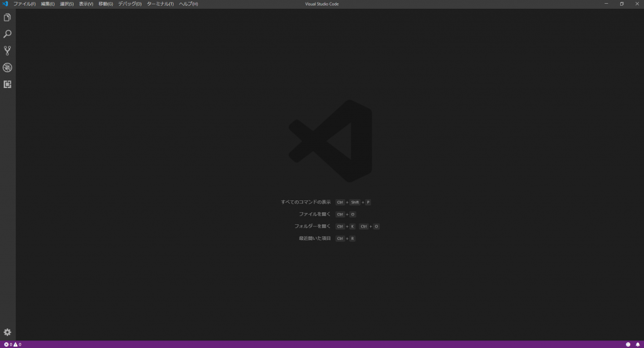644x348 pixels.
Task: Close the Visual Studio Code window
Action: 637,4
